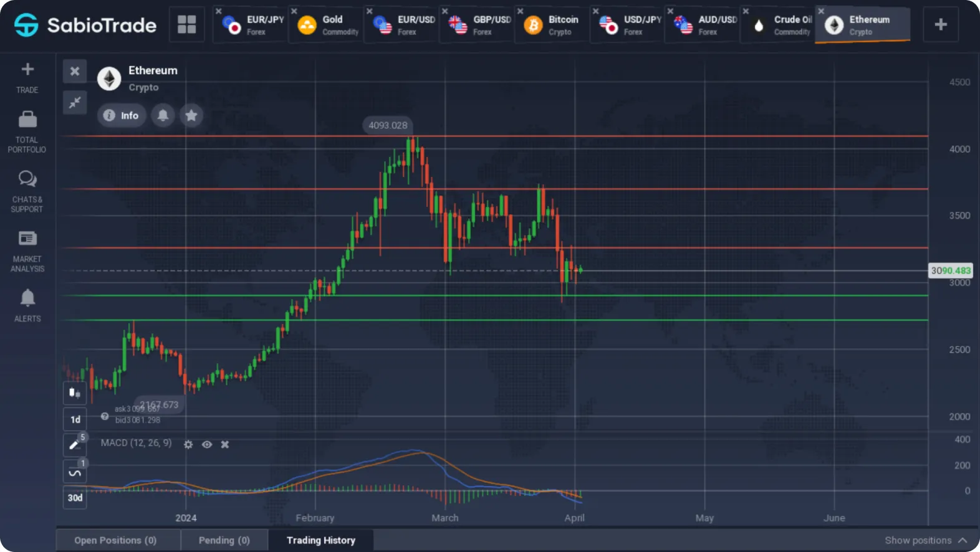The image size is (980, 552).
Task: Close the GBP/USD tab
Action: pos(445,11)
